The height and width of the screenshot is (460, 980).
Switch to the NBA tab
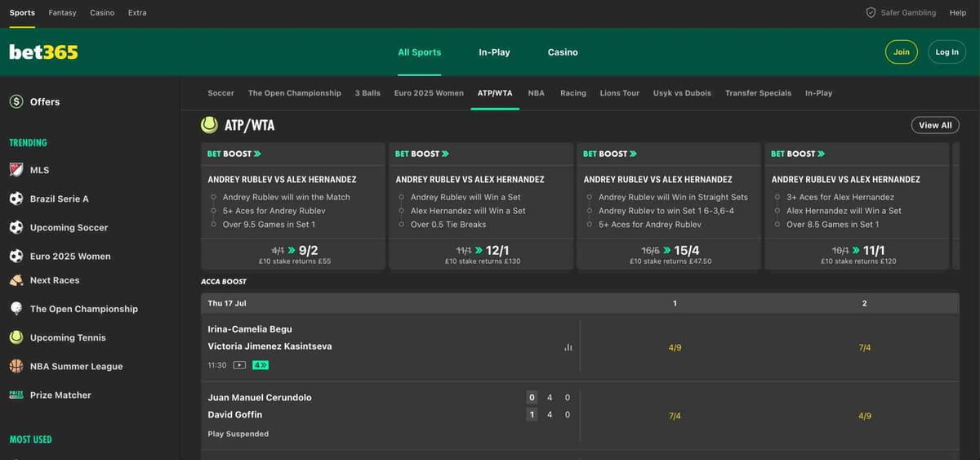point(536,93)
